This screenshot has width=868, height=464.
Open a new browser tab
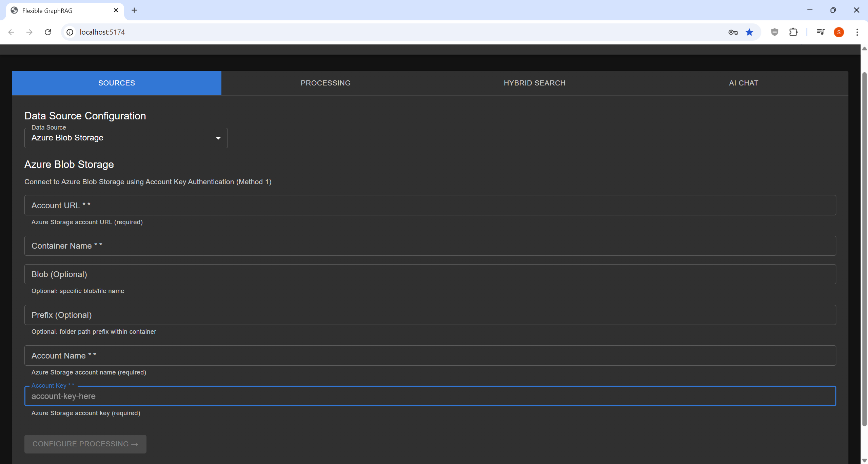point(134,10)
